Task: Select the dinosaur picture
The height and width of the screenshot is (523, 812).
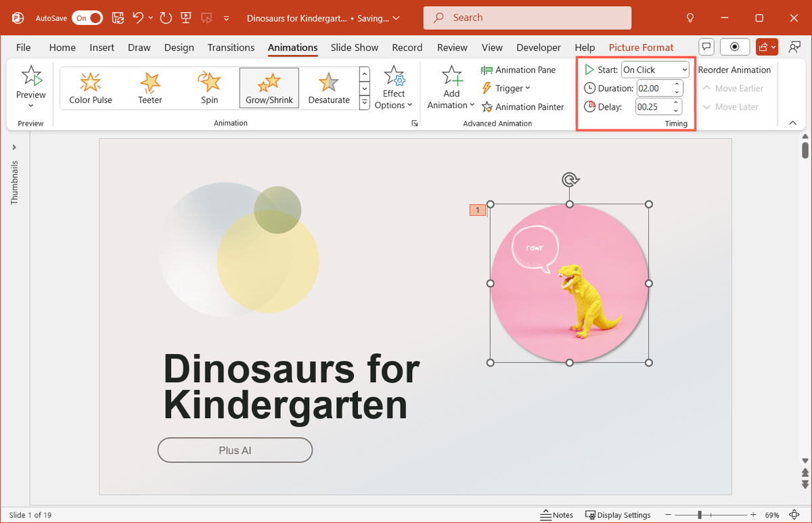Action: [x=570, y=283]
